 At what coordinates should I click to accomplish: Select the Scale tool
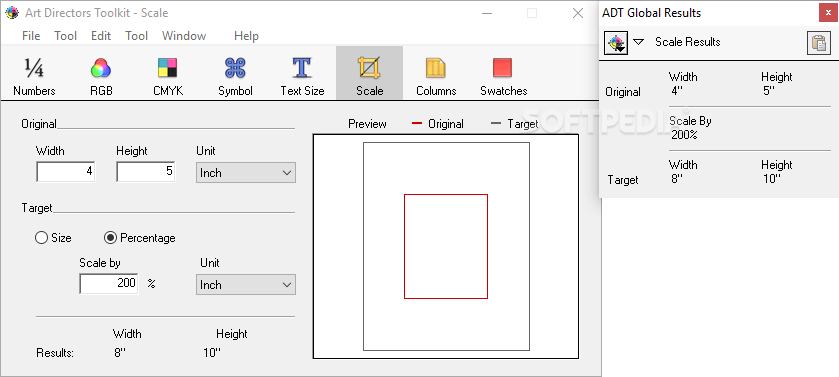point(369,73)
